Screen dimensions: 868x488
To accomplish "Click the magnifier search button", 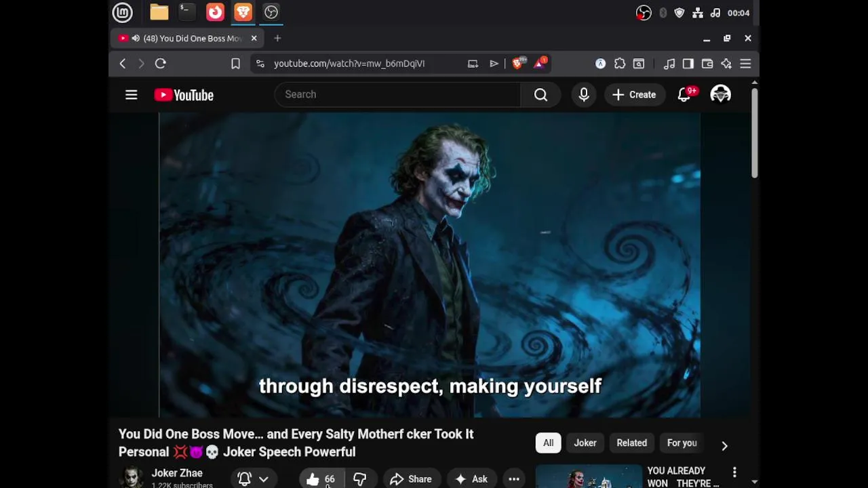I will pos(540,95).
